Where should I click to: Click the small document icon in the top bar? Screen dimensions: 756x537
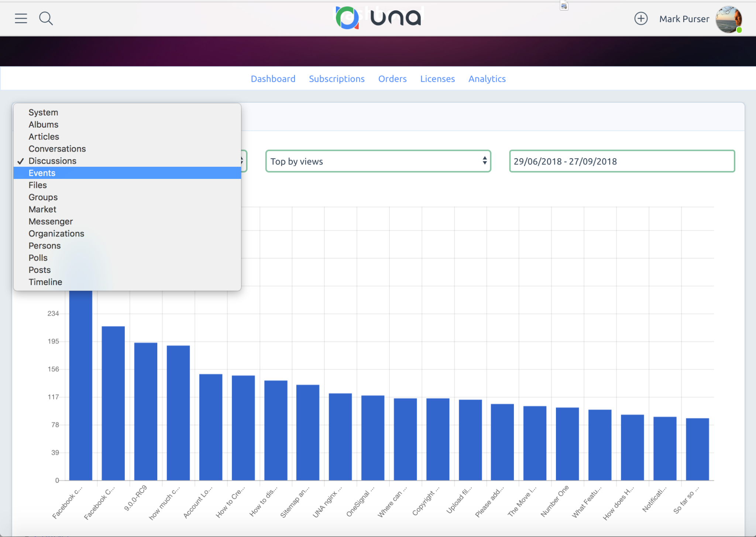(x=564, y=6)
